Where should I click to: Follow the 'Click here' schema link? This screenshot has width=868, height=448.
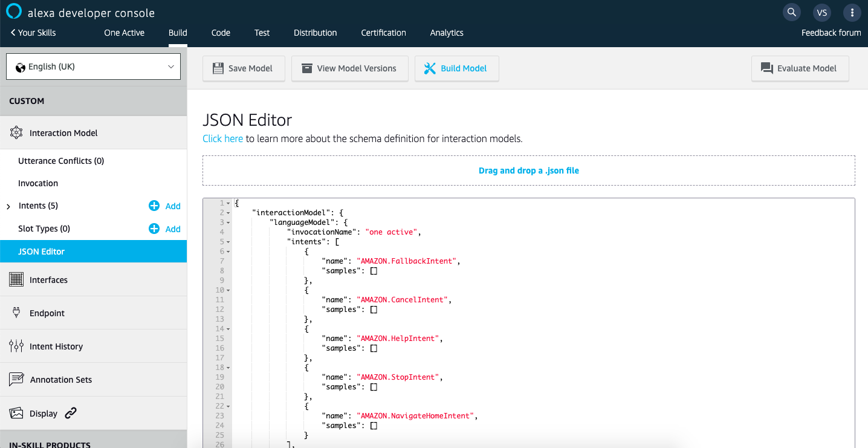tap(222, 138)
